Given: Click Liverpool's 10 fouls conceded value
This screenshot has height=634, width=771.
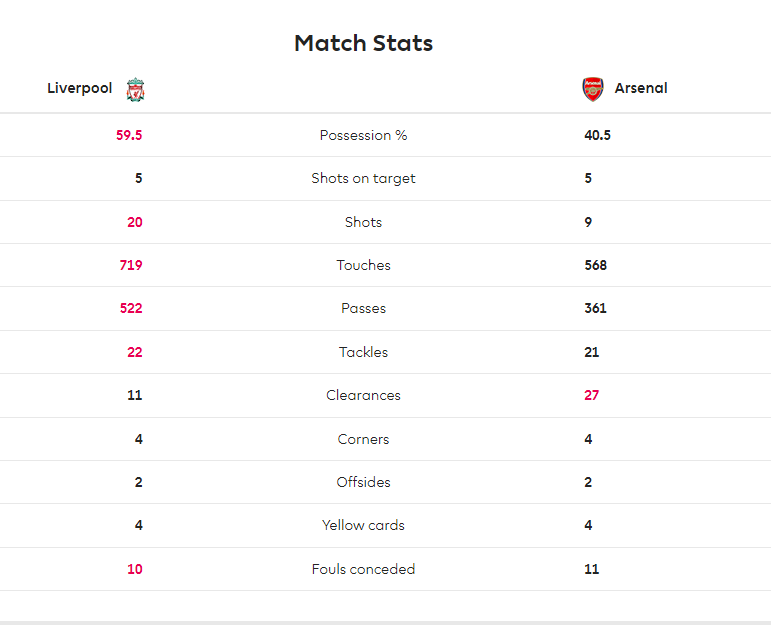Looking at the screenshot, I should pyautogui.click(x=135, y=569).
